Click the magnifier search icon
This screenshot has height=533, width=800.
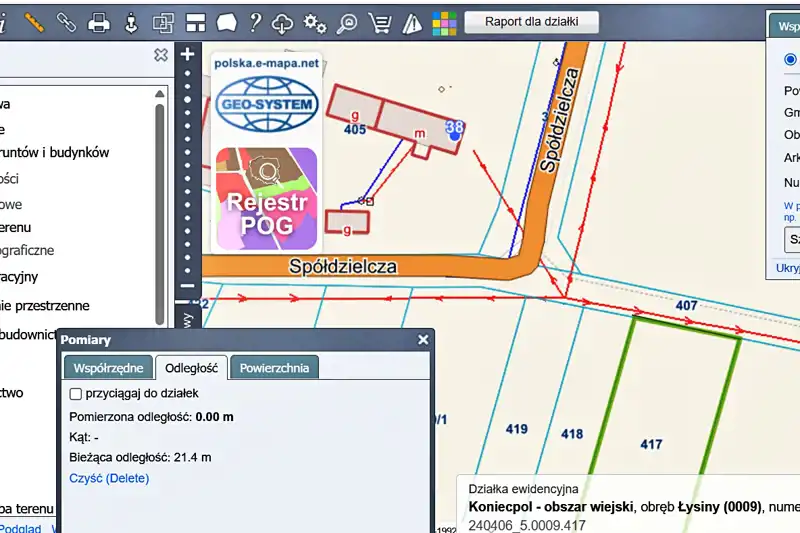(x=347, y=21)
